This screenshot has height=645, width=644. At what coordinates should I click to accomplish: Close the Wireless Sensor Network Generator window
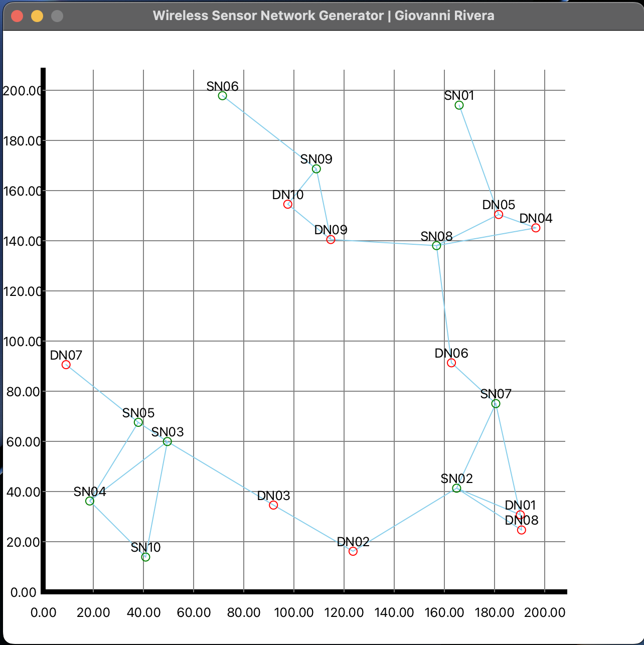click(17, 16)
